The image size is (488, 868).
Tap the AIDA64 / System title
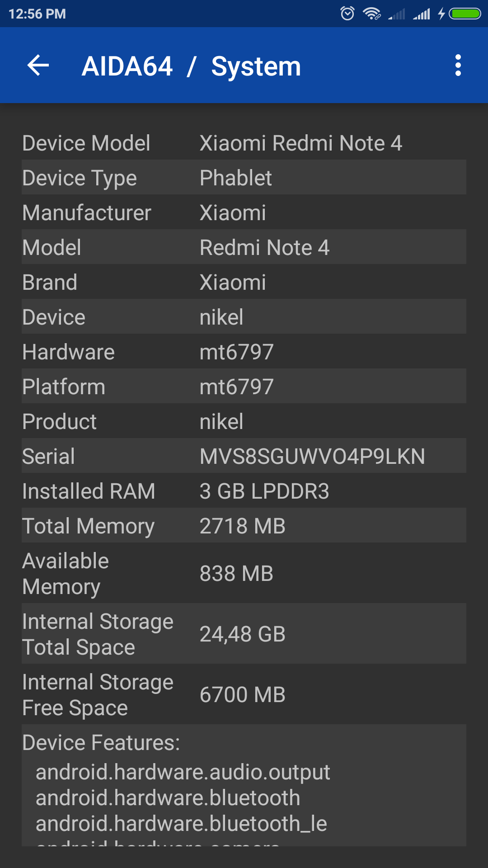[191, 66]
